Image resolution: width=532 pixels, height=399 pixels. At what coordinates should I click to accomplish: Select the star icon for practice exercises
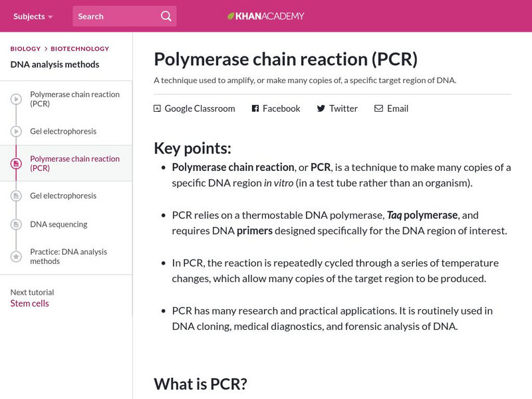(x=15, y=256)
